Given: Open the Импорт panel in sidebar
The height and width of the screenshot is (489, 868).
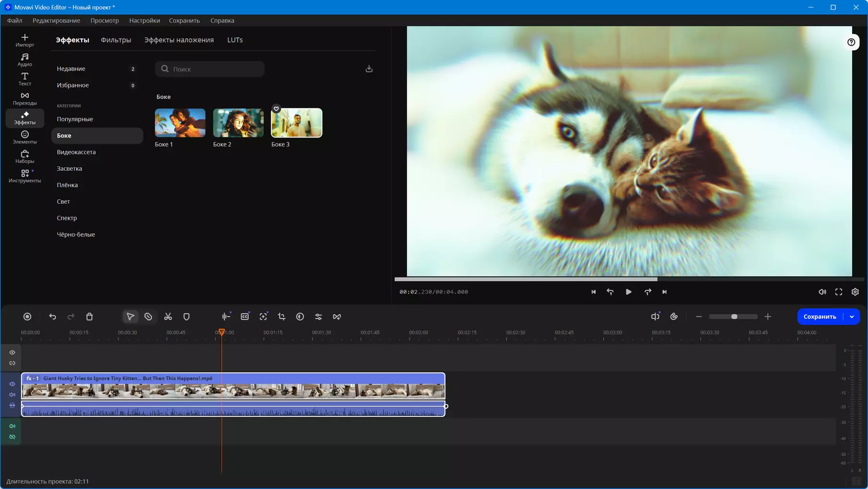Looking at the screenshot, I should [x=24, y=40].
